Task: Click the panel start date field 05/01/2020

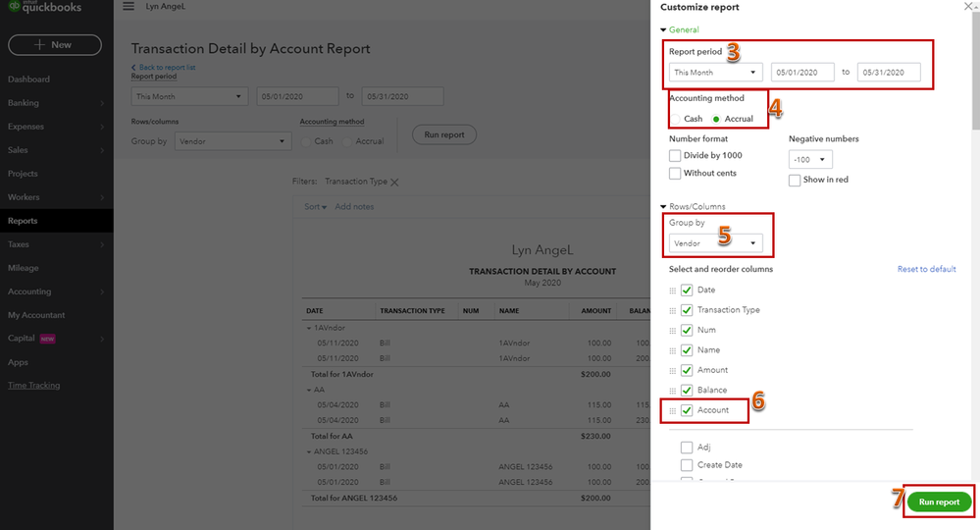Action: pyautogui.click(x=802, y=73)
